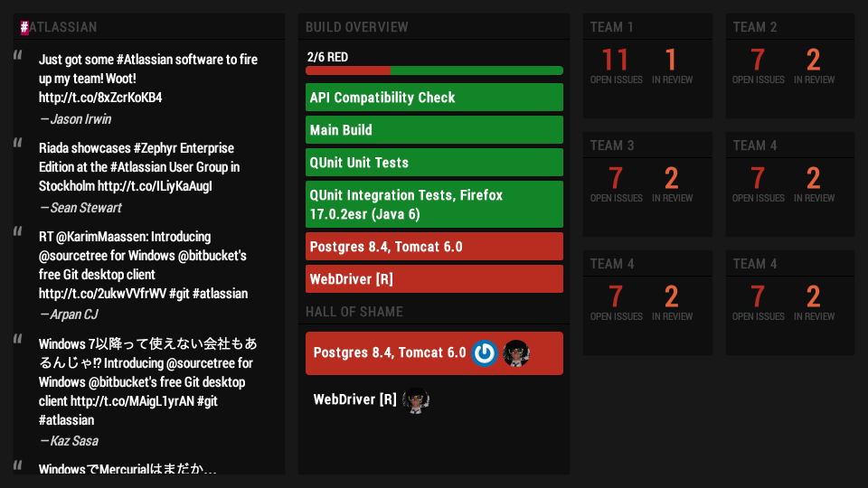Click the 2/6 RED build progress bar
Image resolution: width=868 pixels, height=488 pixels.
[x=434, y=70]
